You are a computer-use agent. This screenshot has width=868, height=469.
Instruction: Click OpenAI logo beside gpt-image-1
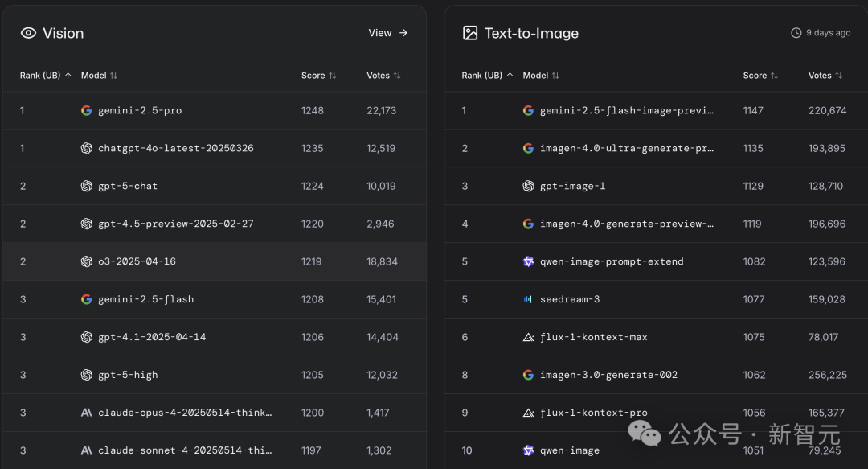528,186
